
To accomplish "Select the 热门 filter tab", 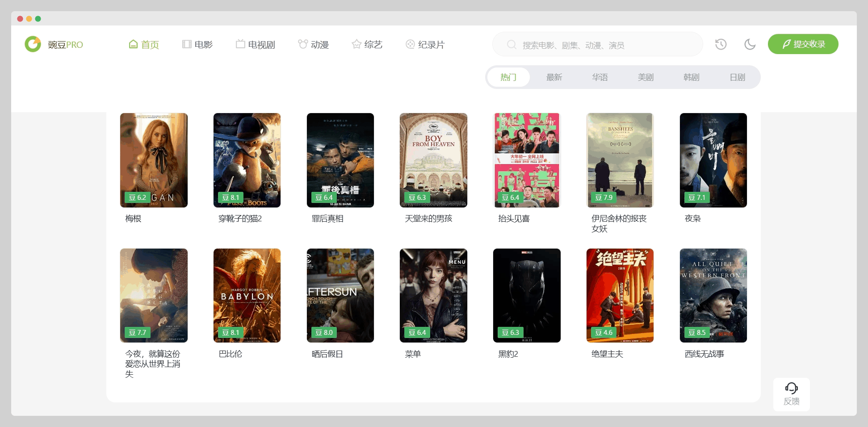I will [508, 77].
